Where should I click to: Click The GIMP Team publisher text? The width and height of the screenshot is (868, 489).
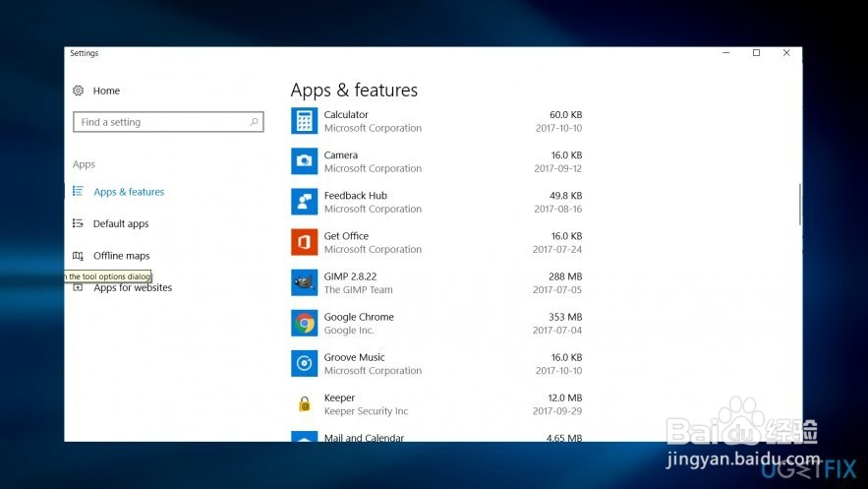[x=358, y=289]
